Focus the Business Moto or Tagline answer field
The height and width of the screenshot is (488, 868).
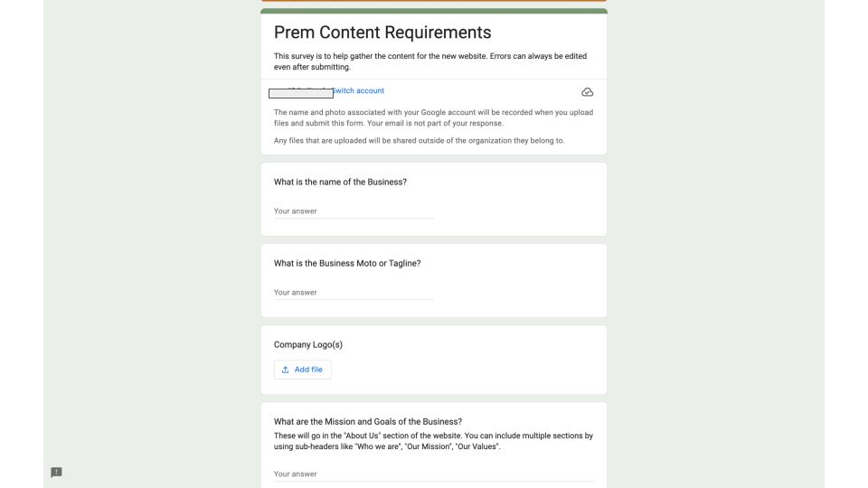(x=354, y=293)
